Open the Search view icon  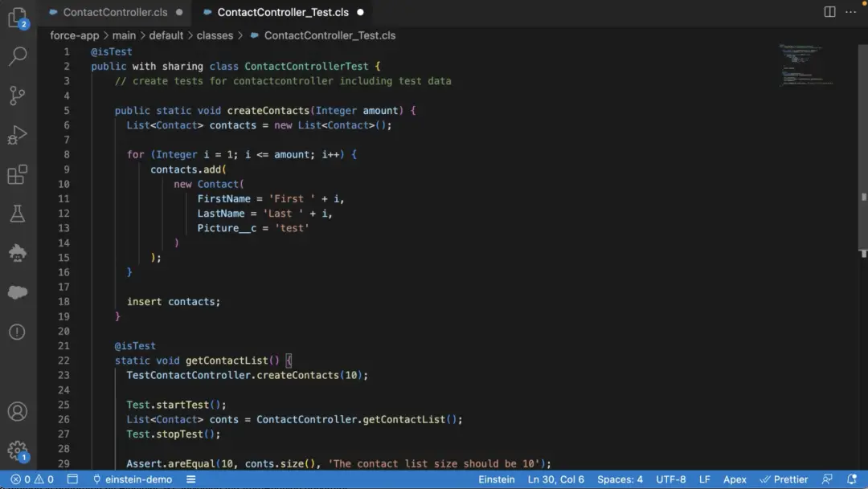[x=17, y=56]
